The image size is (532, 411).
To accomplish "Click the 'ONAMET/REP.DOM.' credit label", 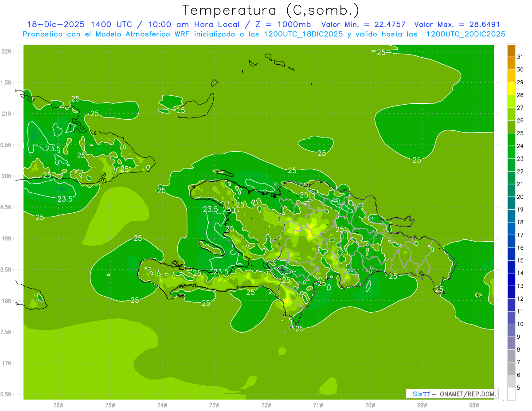I will point(468,394).
